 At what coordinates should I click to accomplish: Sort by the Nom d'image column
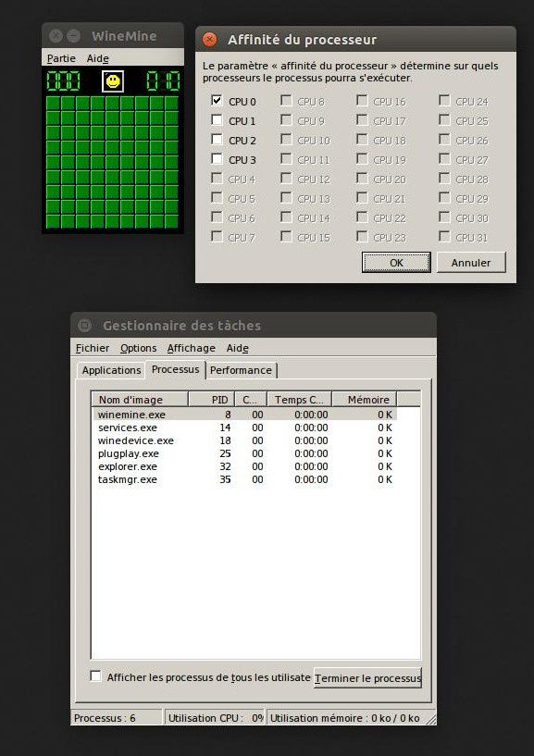pyautogui.click(x=140, y=399)
